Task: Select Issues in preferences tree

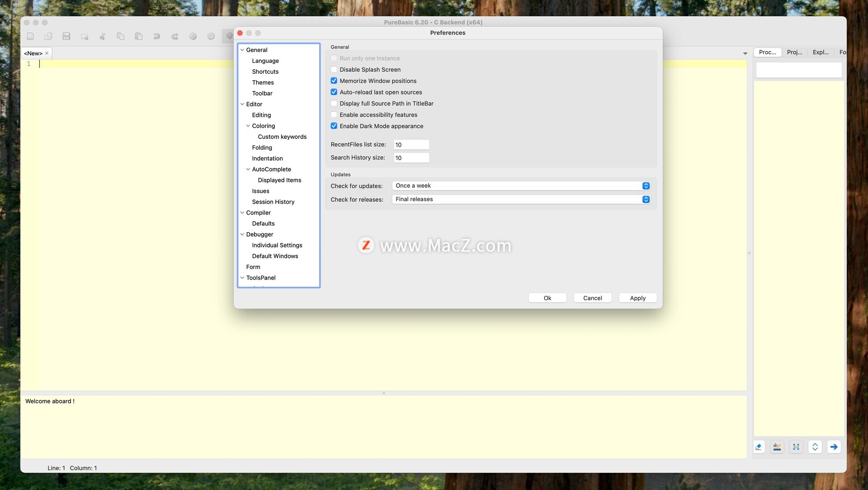Action: (260, 191)
